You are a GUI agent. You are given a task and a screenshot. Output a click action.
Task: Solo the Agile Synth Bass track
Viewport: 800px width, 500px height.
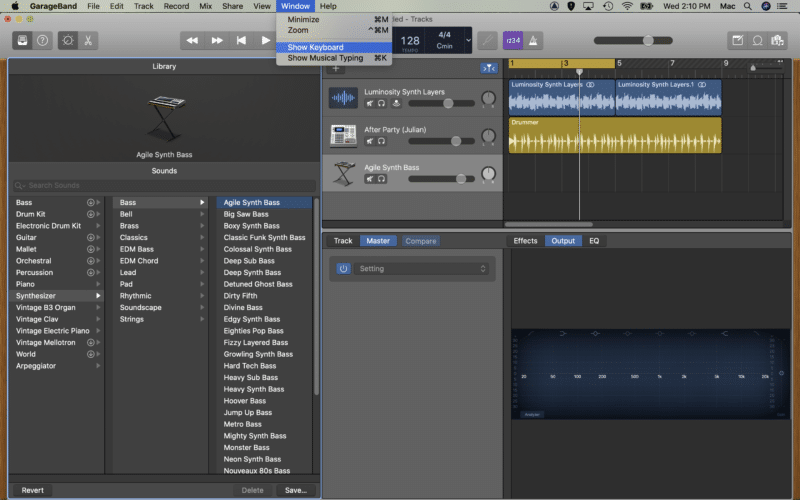pyautogui.click(x=381, y=179)
